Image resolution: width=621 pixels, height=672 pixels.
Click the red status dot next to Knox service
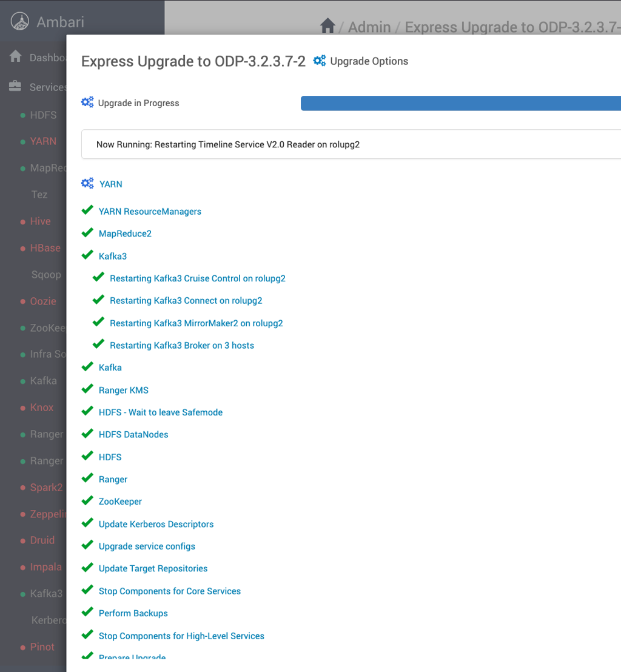point(22,408)
